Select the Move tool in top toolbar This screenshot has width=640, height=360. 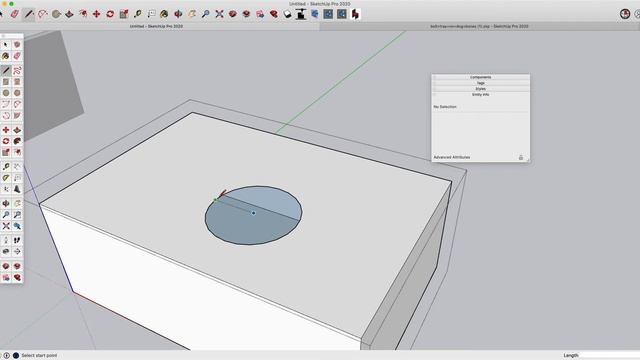pyautogui.click(x=96, y=14)
